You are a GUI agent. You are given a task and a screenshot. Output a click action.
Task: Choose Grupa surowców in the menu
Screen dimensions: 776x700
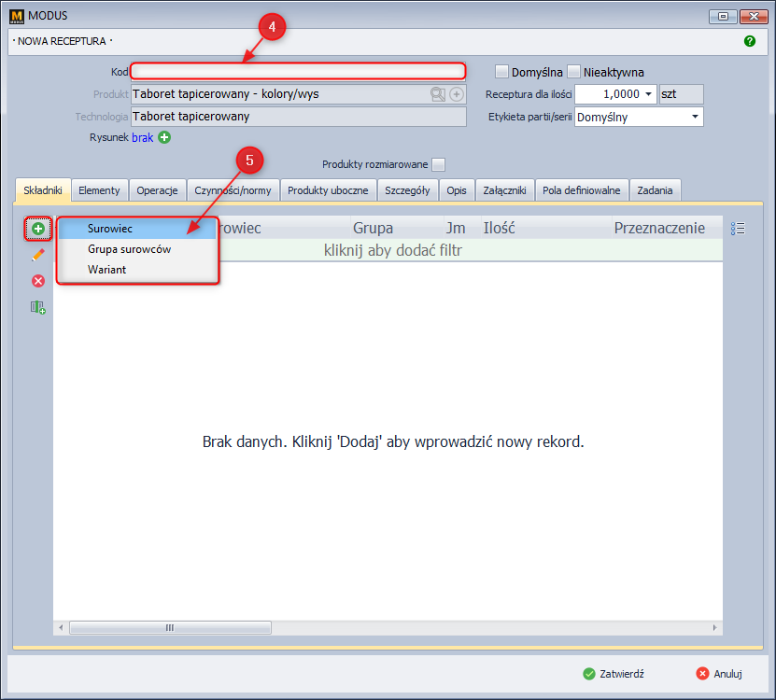(137, 249)
